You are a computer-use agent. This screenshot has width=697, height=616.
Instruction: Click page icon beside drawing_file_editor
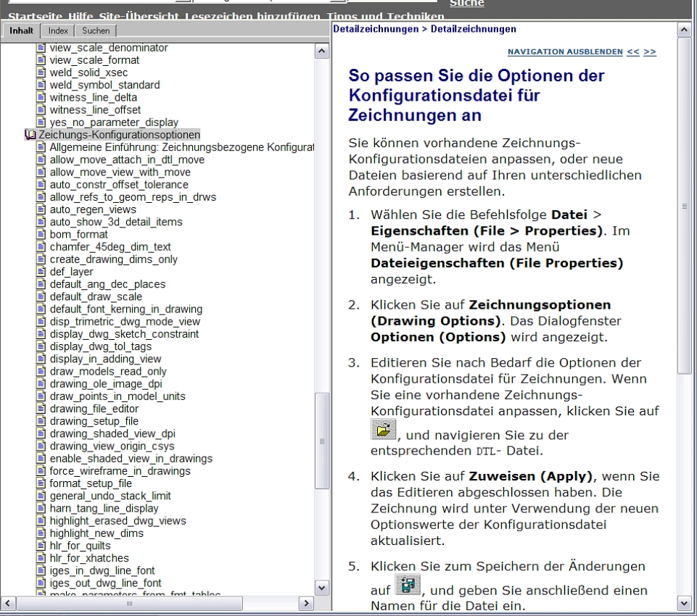[x=41, y=409]
